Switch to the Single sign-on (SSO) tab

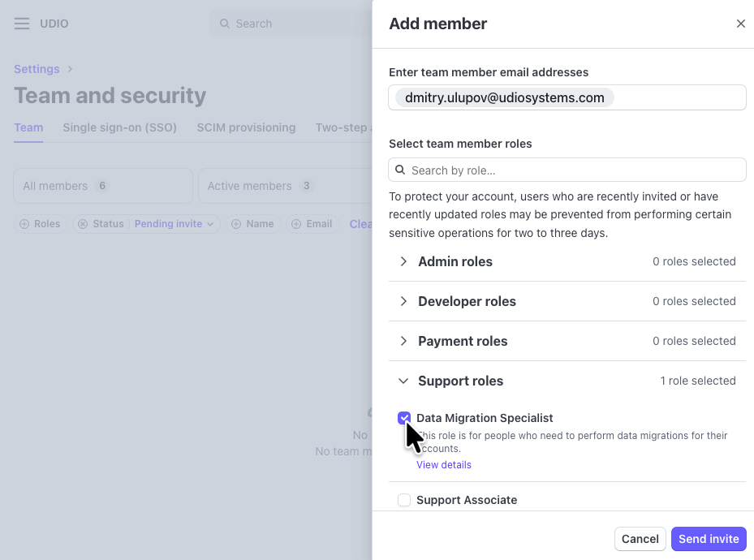119,127
